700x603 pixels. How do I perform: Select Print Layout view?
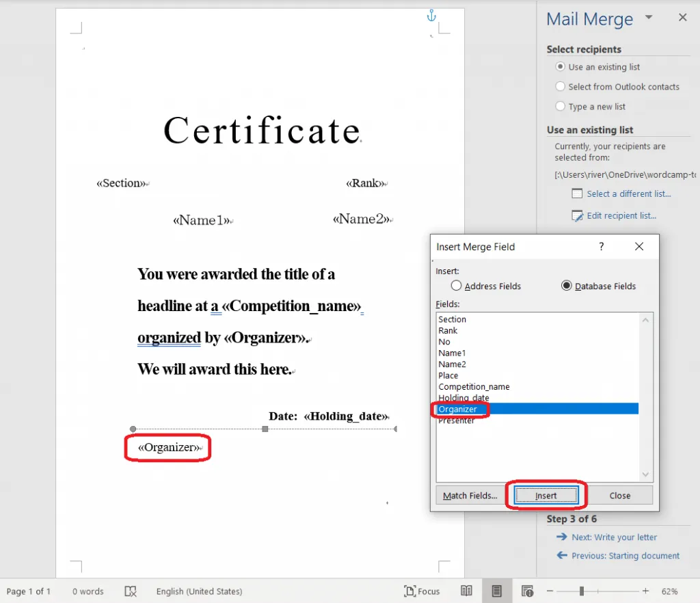tap(497, 591)
